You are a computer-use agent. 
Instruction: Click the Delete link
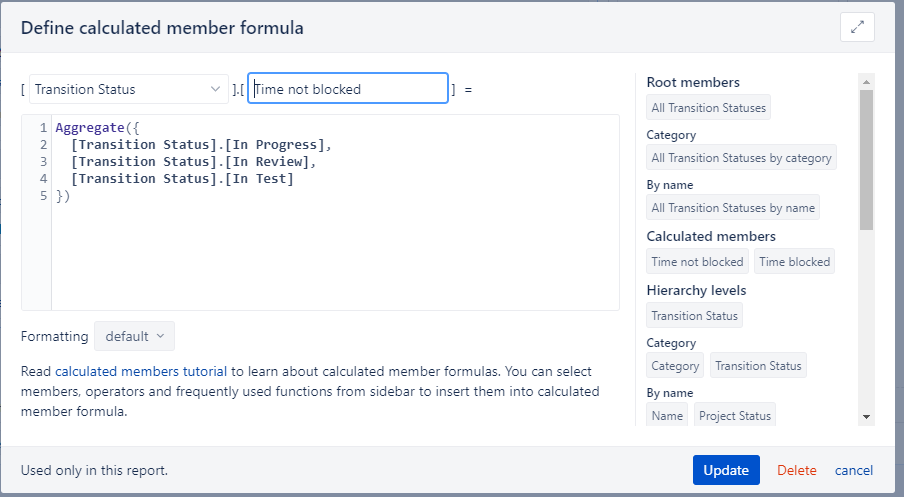797,470
